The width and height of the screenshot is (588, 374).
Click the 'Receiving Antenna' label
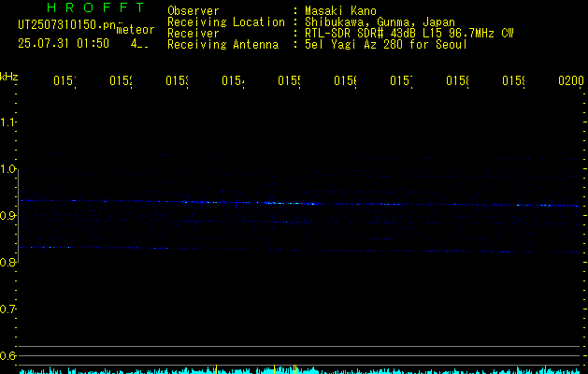pyautogui.click(x=222, y=45)
